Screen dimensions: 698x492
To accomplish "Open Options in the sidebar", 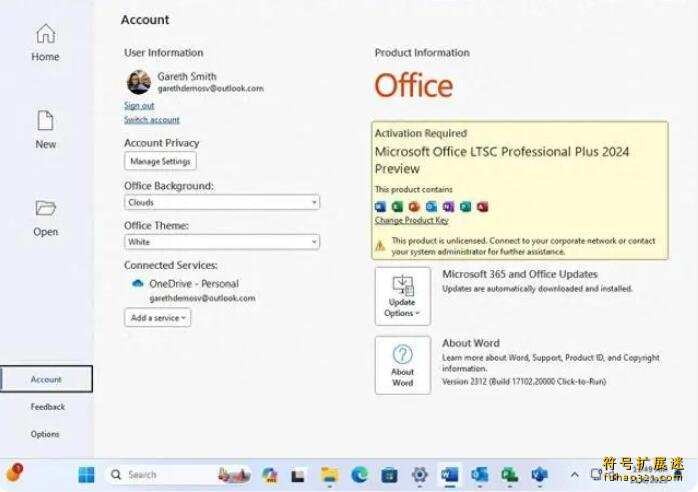I will (45, 434).
